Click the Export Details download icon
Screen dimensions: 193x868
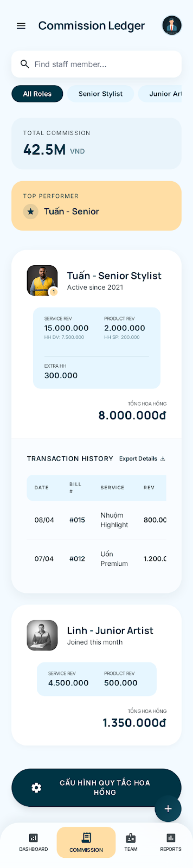coord(163,458)
